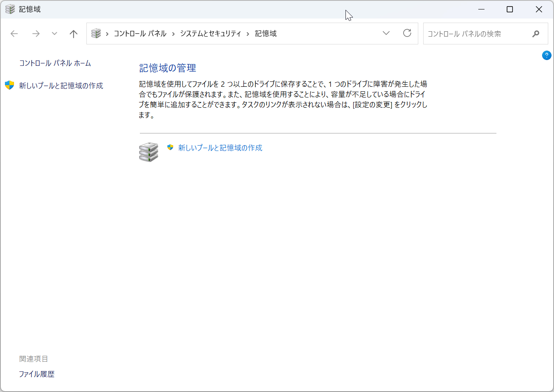
Task: Open address bar history dropdown
Action: (386, 33)
